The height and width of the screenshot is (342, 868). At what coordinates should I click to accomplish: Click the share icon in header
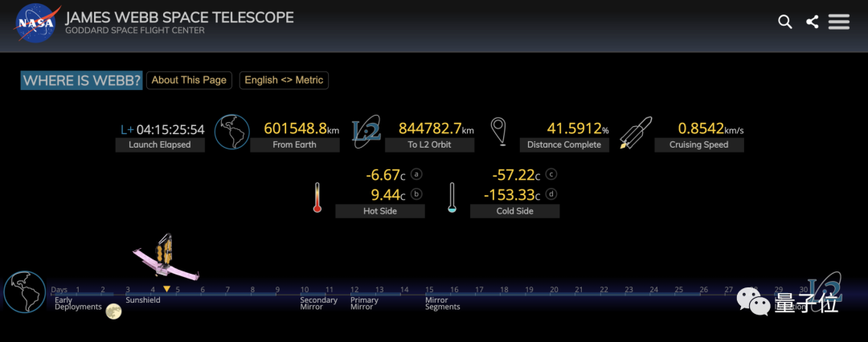pos(813,22)
